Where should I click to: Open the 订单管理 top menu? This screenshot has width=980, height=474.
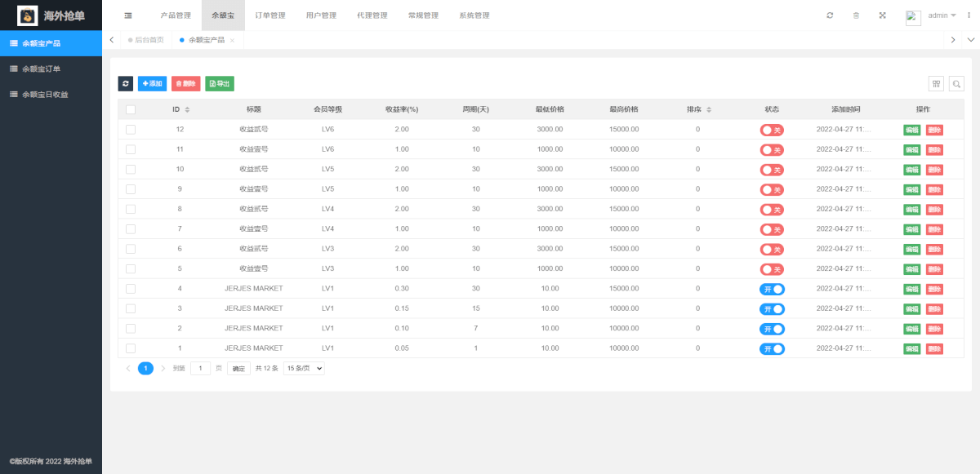[270, 16]
